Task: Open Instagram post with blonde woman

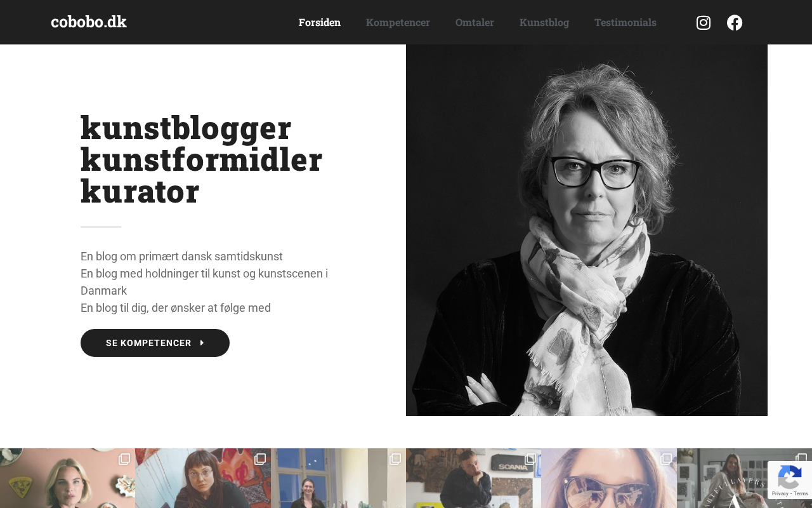Action: [67, 478]
